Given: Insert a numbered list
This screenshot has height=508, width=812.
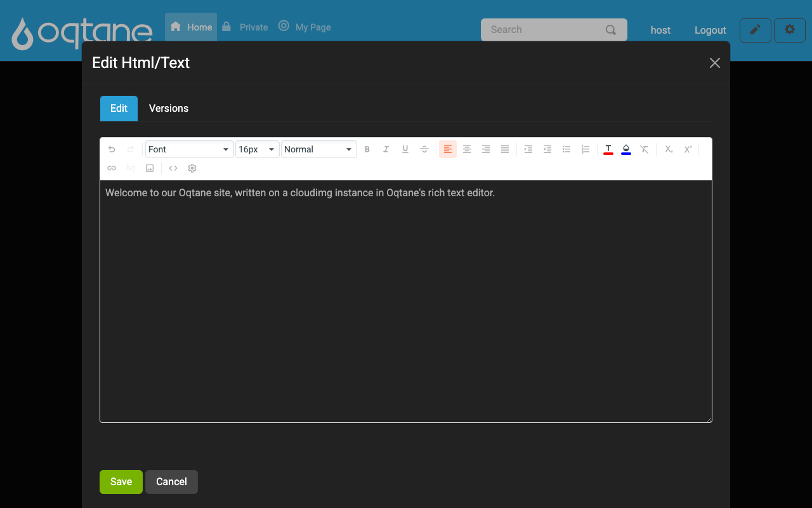Looking at the screenshot, I should pos(586,149).
